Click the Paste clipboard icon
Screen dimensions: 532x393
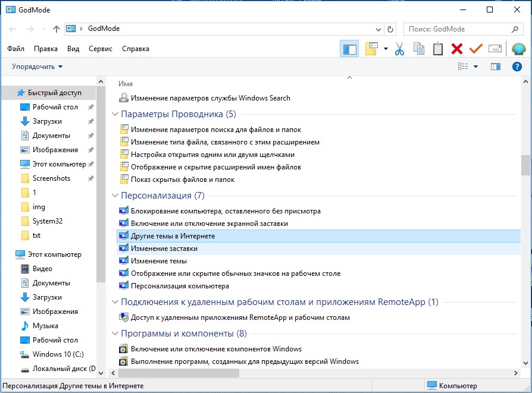(x=437, y=49)
